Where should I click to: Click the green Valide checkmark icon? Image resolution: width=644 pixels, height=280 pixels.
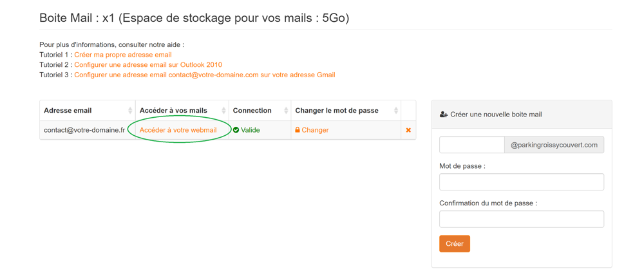[236, 130]
